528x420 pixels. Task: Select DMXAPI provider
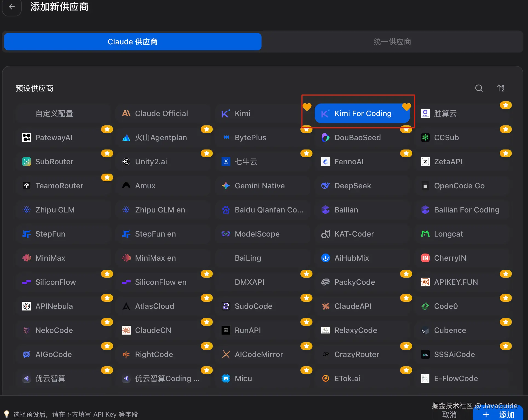pyautogui.click(x=263, y=282)
